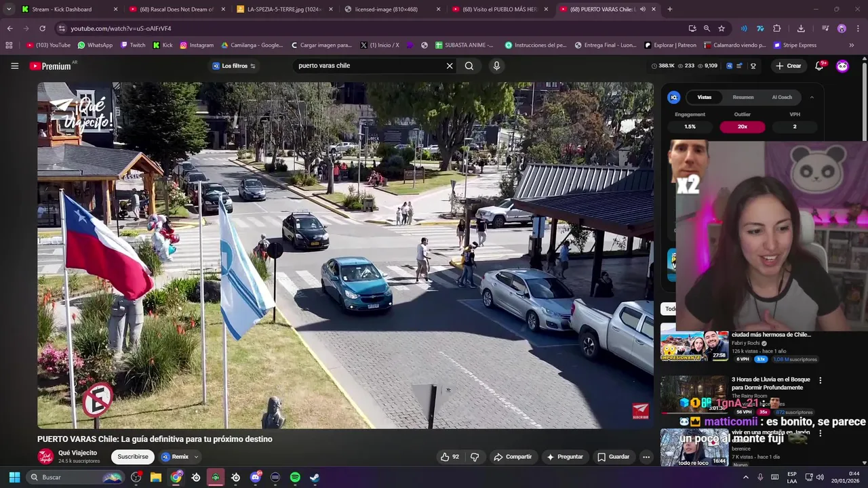Click the Preguntar button
This screenshot has width=868, height=488.
565,457
